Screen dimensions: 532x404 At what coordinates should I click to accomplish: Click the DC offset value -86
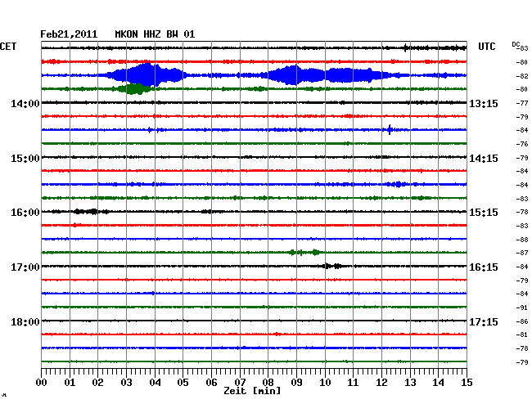click(522, 321)
